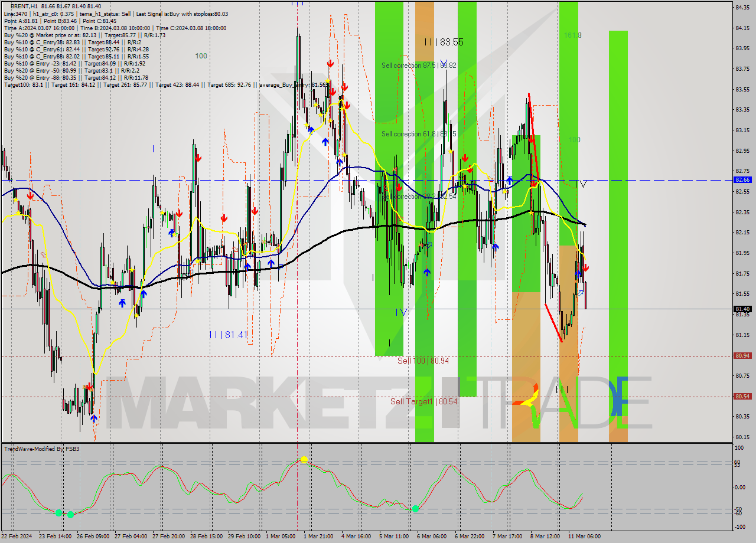The width and height of the screenshot is (756, 543).
Task: Click the yellow dot at TrendWave indicator peak
Action: pos(304,459)
